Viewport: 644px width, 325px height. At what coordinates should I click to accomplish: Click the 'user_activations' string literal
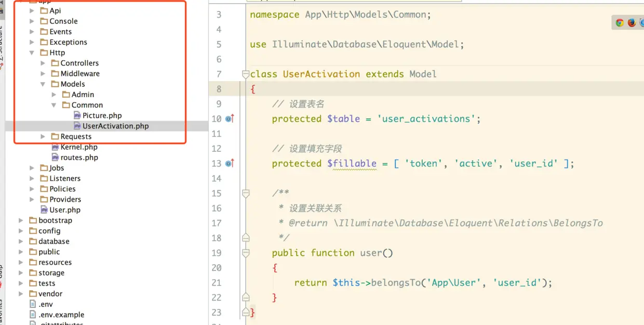point(426,119)
